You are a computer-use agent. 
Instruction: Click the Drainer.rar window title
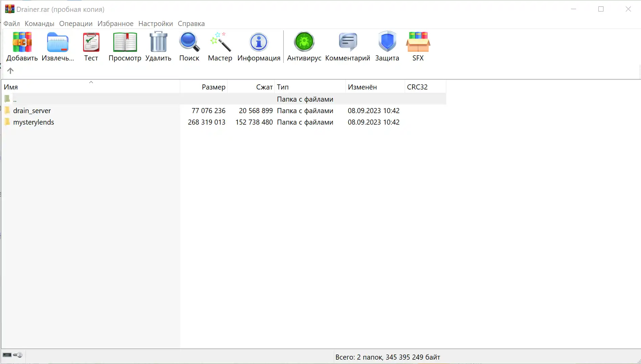coord(61,9)
